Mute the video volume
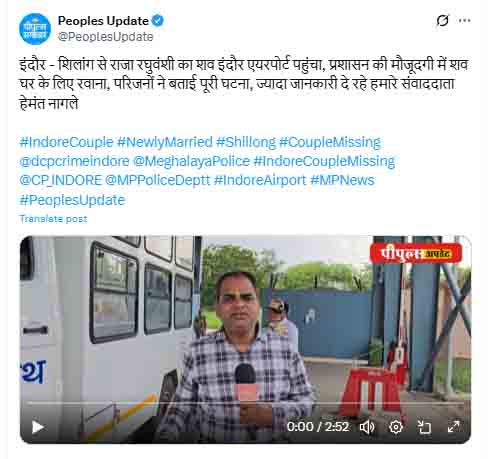The image size is (495, 459). pyautogui.click(x=367, y=427)
